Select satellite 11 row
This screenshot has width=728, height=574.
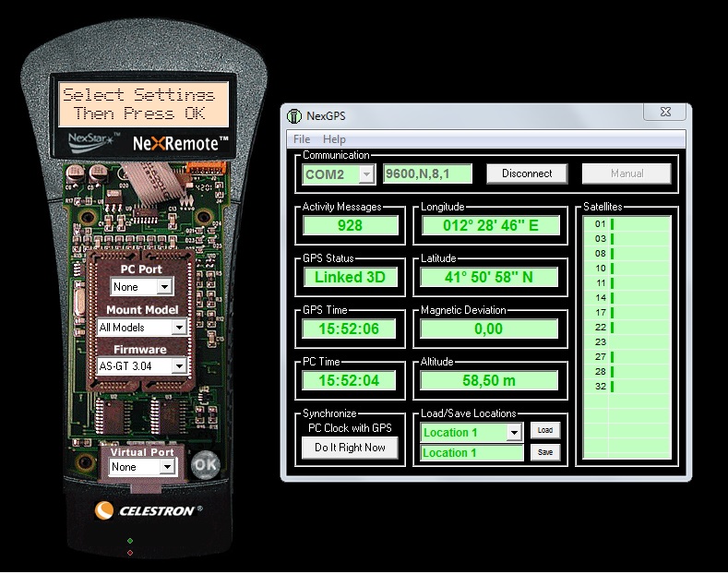click(627, 282)
